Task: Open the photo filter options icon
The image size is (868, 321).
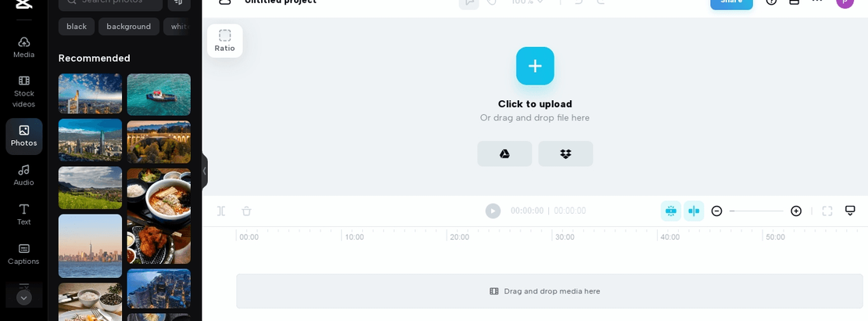Action: click(179, 2)
